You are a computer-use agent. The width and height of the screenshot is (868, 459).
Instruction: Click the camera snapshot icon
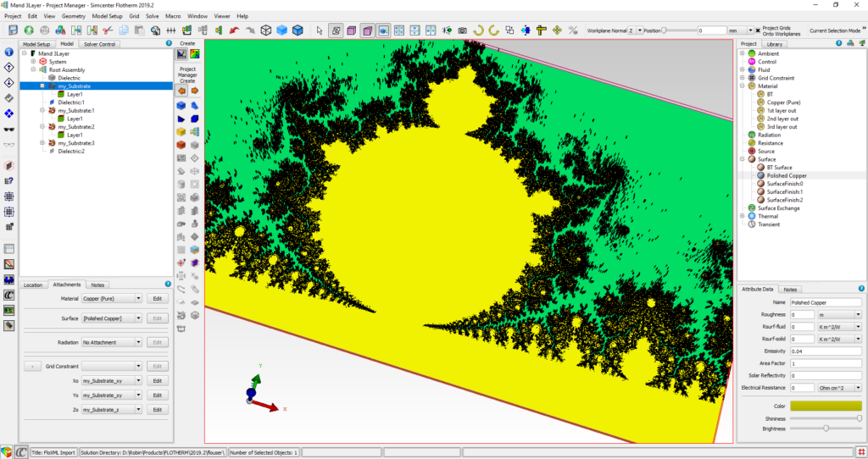pyautogui.click(x=462, y=30)
